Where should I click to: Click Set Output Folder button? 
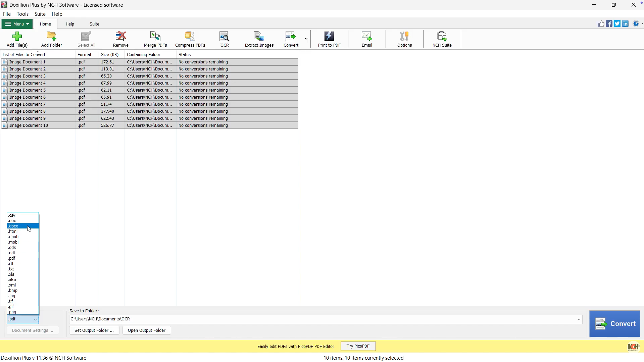[x=94, y=330]
